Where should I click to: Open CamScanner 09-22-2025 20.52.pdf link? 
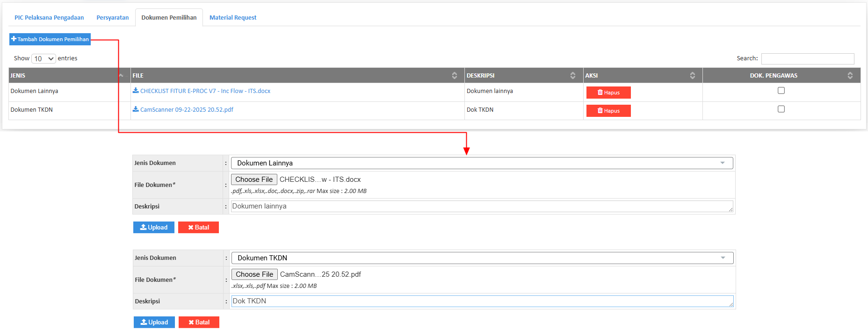point(187,110)
